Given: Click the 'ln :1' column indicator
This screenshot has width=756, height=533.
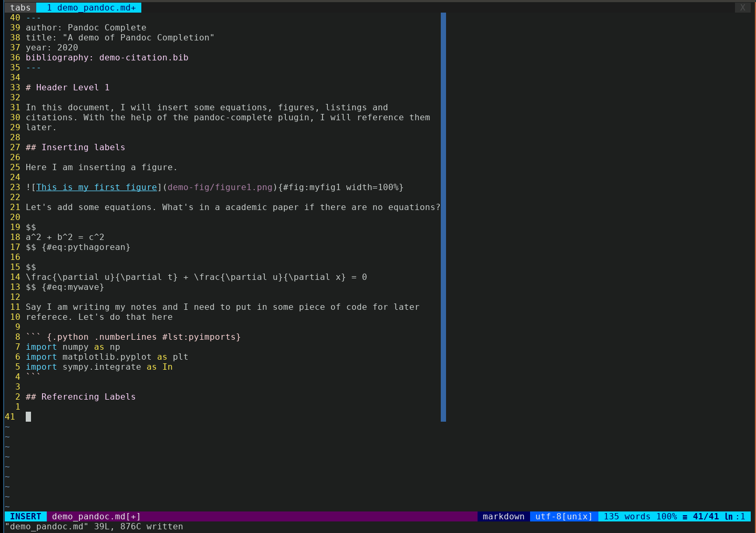Looking at the screenshot, I should point(735,517).
